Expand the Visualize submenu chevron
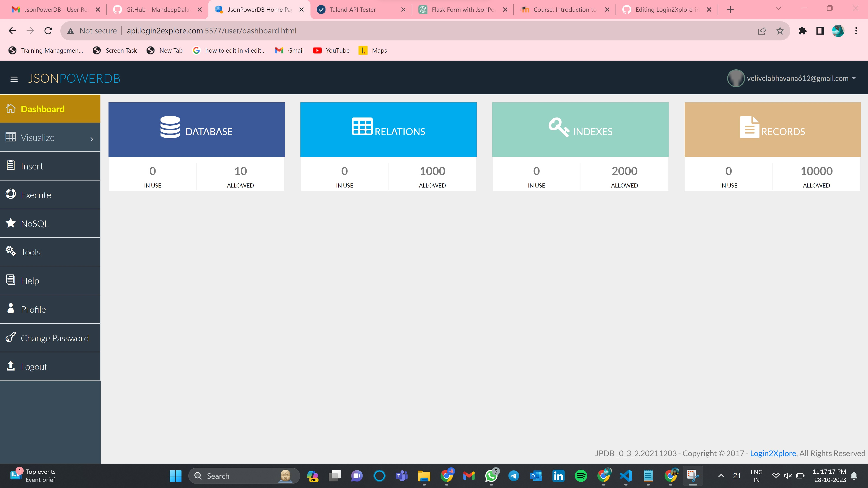Image resolution: width=868 pixels, height=488 pixels. coord(92,138)
